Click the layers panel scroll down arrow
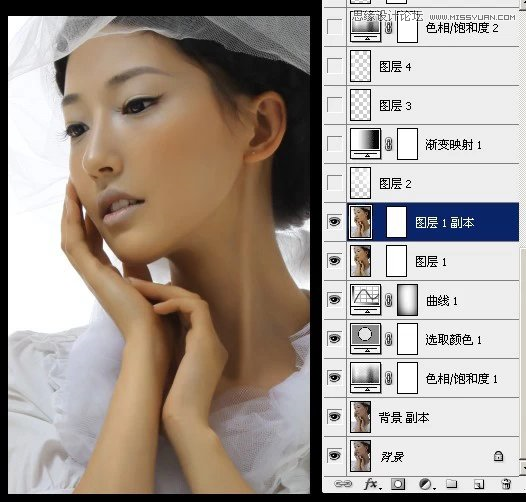 (523, 468)
